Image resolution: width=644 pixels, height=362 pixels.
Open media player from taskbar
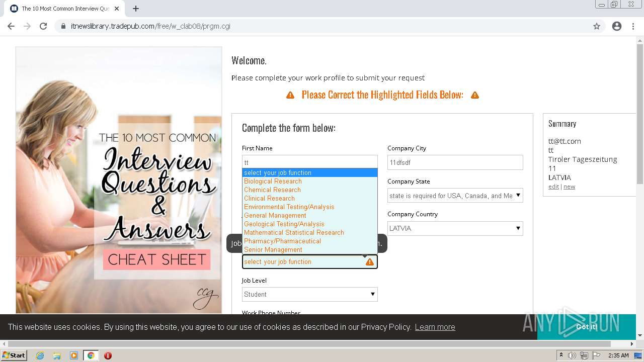[x=74, y=355]
